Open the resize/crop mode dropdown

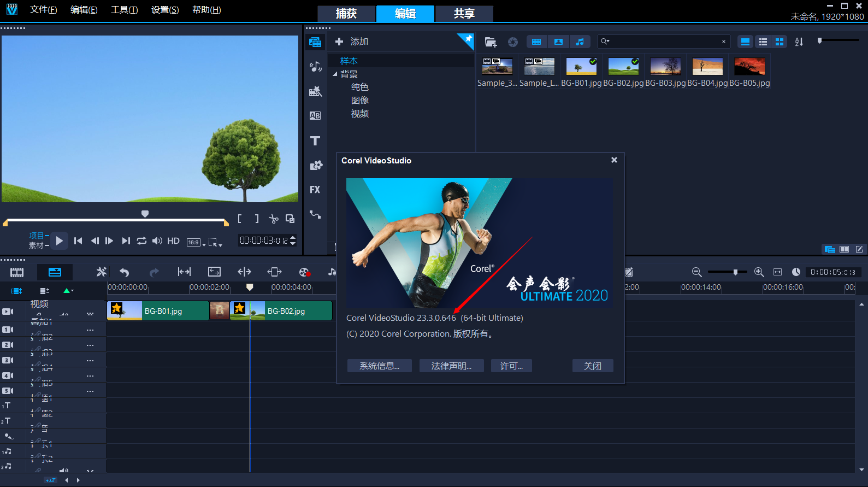click(x=215, y=242)
